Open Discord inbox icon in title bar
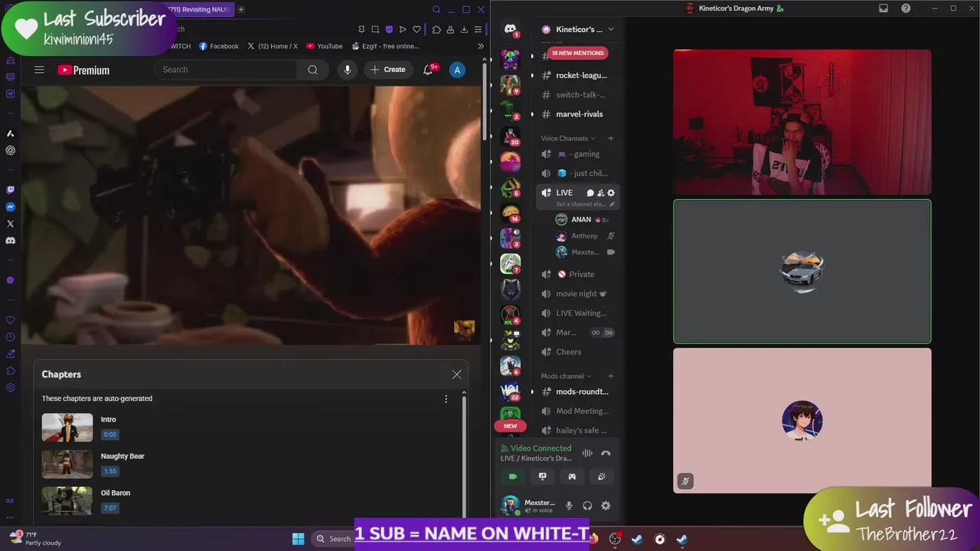The width and height of the screenshot is (980, 551). pyautogui.click(x=884, y=8)
